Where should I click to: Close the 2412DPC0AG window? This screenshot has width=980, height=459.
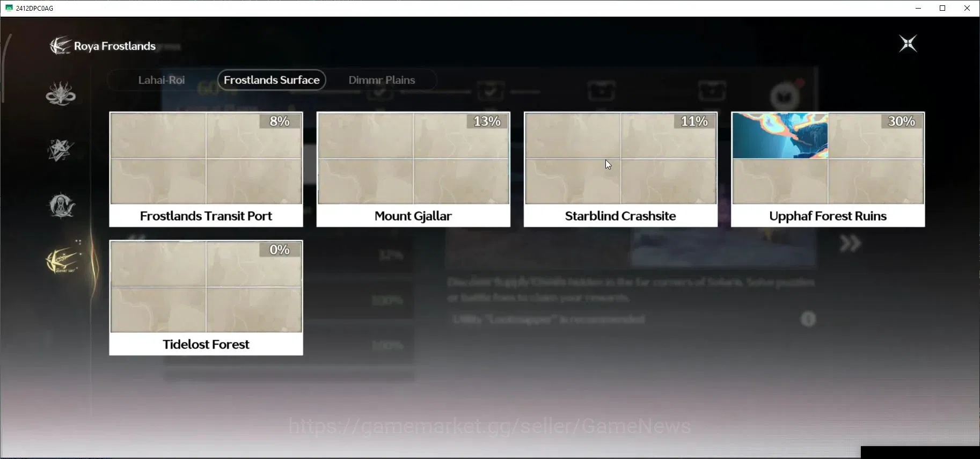967,8
